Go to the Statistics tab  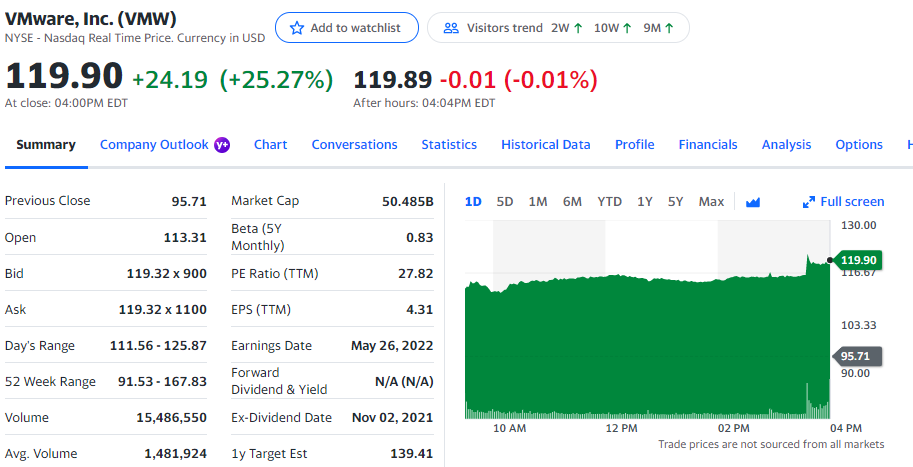[x=449, y=145]
